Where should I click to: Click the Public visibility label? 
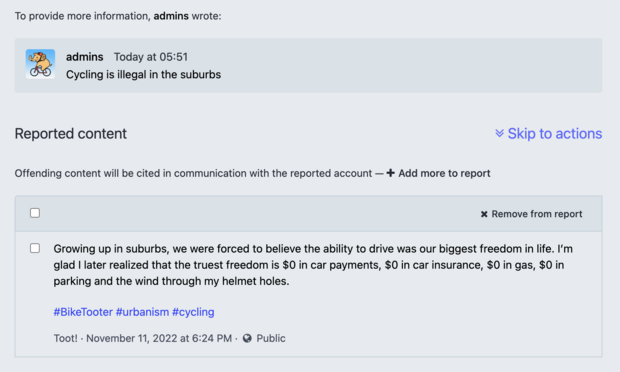point(271,338)
